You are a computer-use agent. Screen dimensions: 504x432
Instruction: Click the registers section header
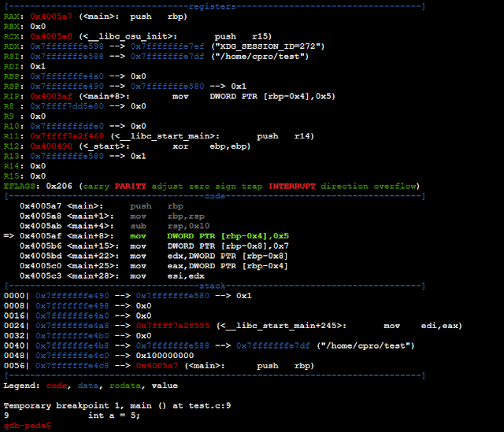coord(212,6)
